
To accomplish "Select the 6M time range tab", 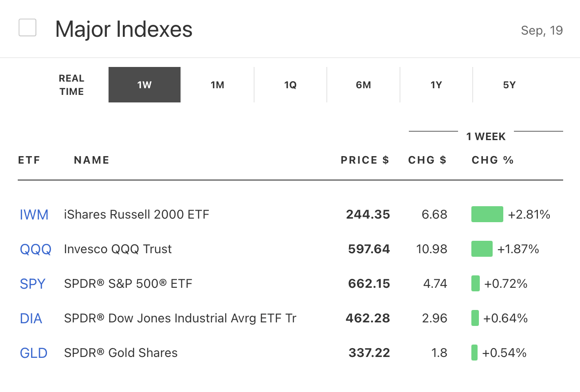I will pos(363,85).
